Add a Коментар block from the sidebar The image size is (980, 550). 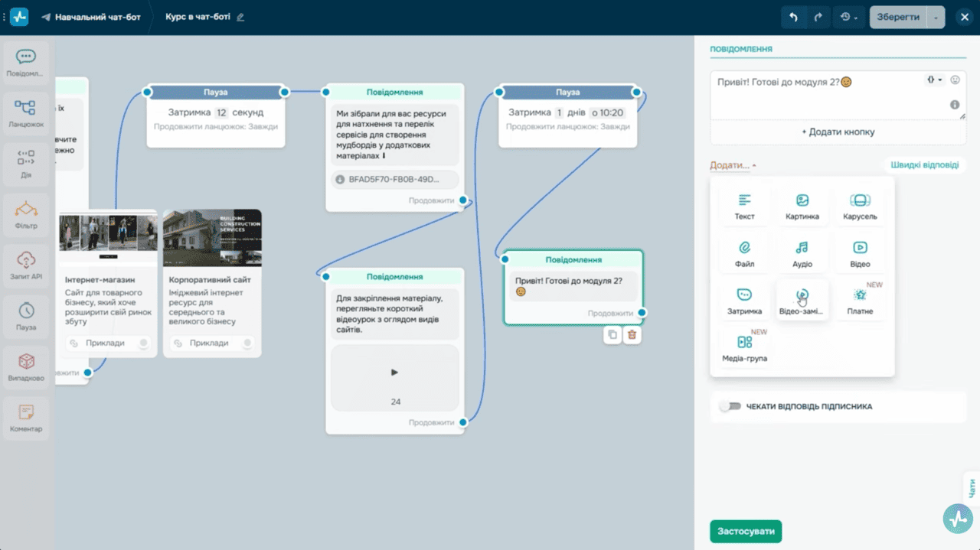tap(26, 418)
